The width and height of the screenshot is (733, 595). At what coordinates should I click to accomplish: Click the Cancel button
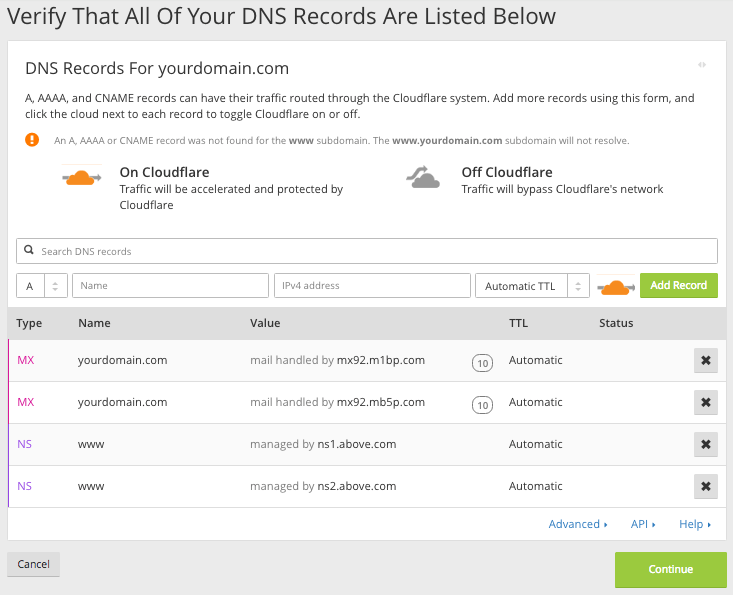coord(33,564)
